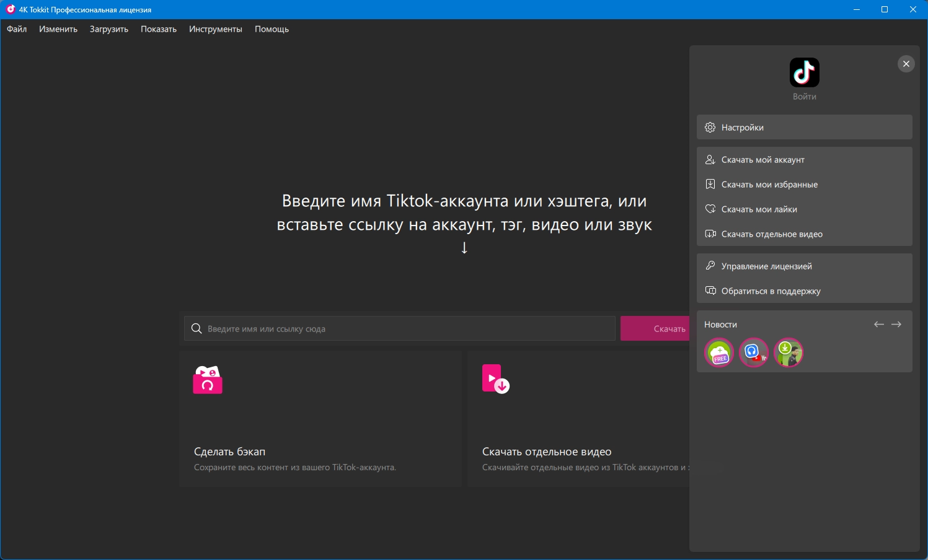Open the Загрузить menu
This screenshot has width=928, height=560.
point(109,29)
